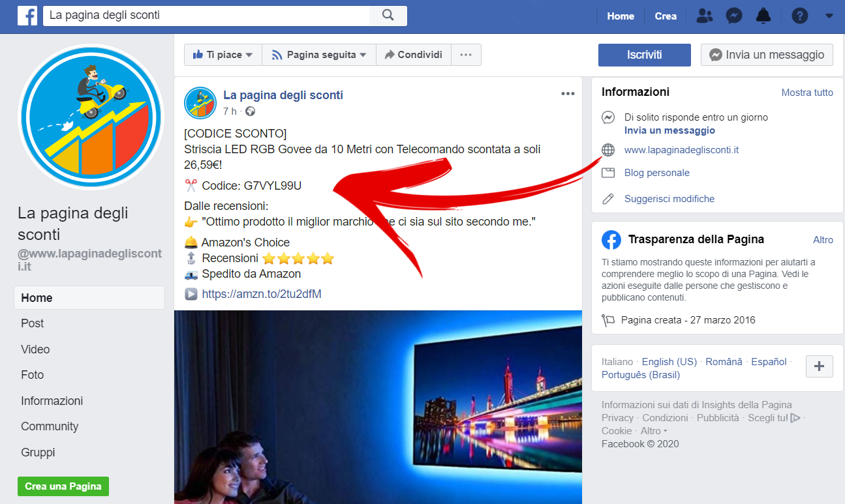Click the search magnifier icon

tap(388, 16)
